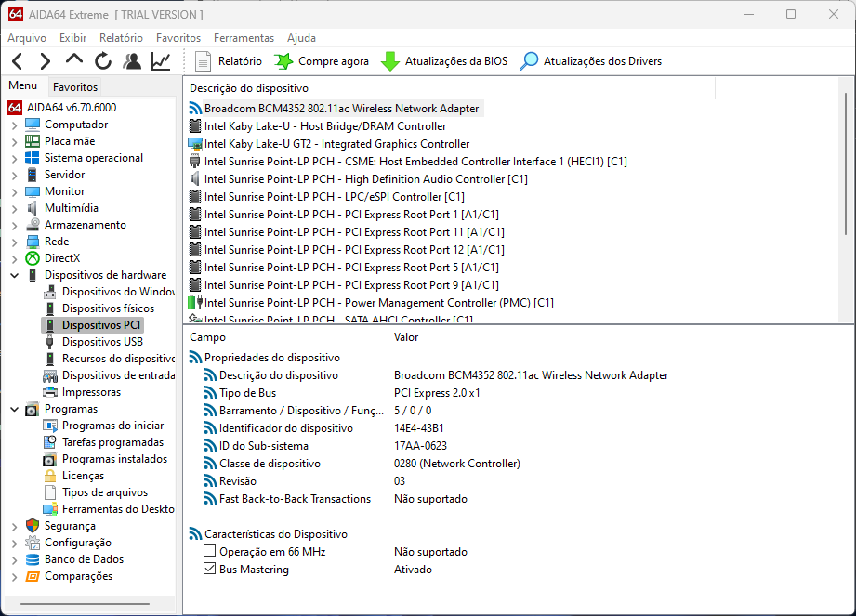The height and width of the screenshot is (616, 856).
Task: Switch to the Menu tab
Action: (x=23, y=85)
